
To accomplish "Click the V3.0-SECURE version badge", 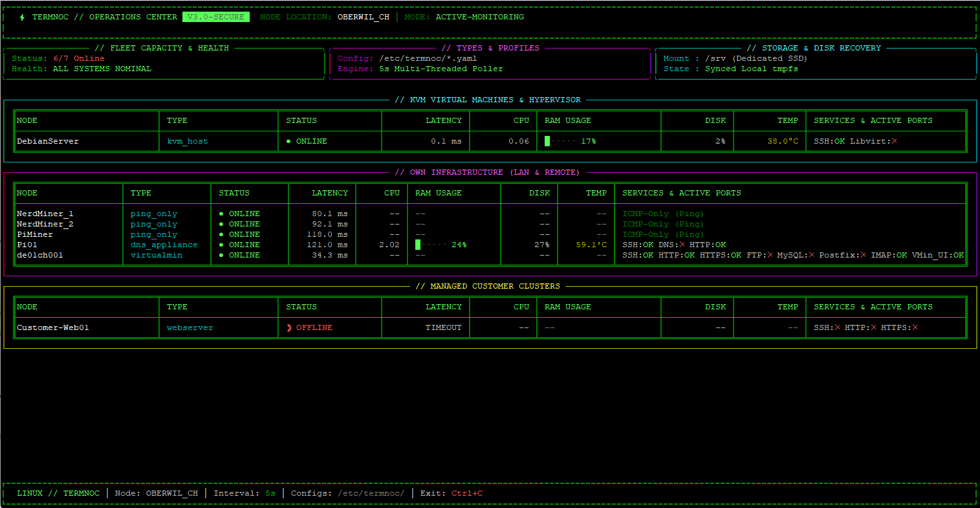I will pos(216,17).
